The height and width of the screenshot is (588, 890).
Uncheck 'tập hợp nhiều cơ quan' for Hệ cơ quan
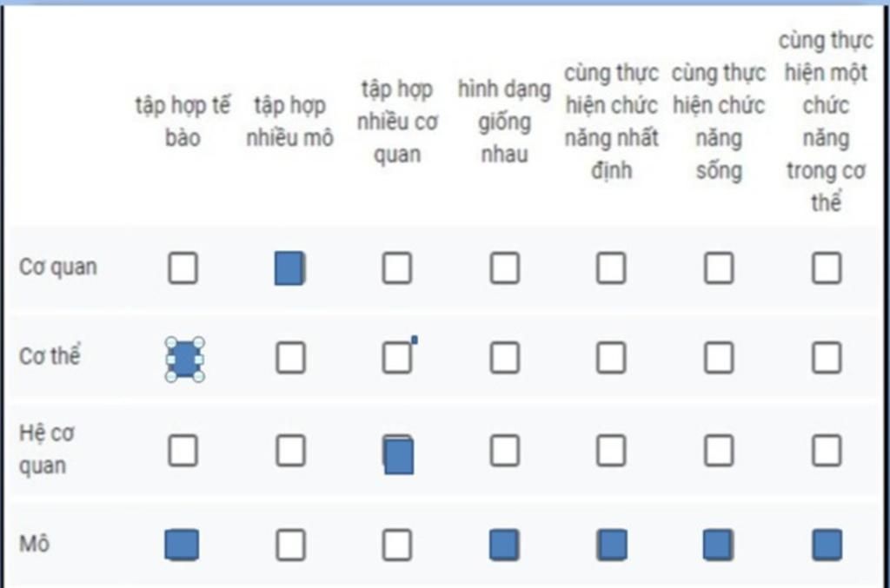[398, 455]
